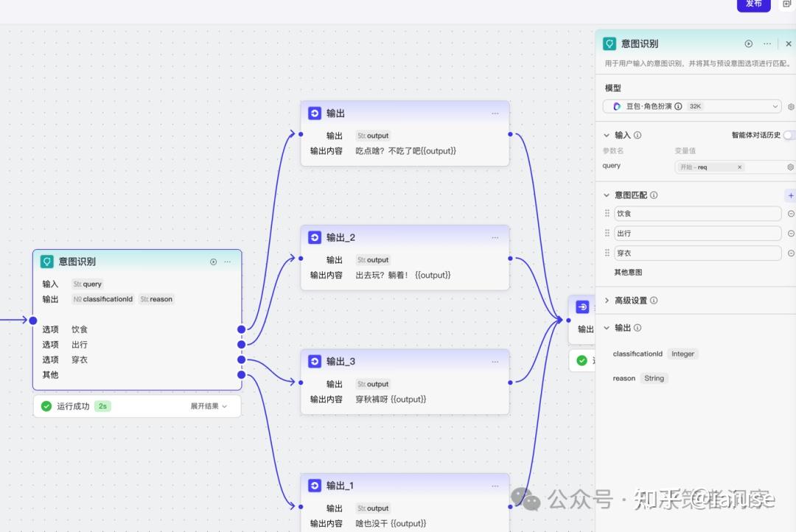Open model settings via gear icon next to model selector

791,106
